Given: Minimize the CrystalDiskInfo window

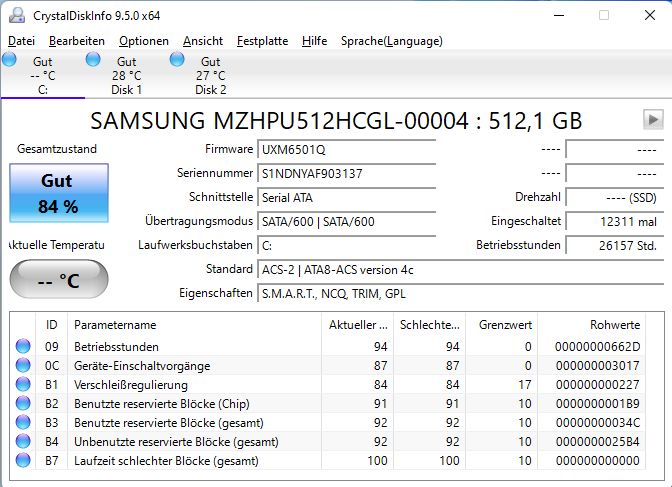Looking at the screenshot, I should coord(559,15).
